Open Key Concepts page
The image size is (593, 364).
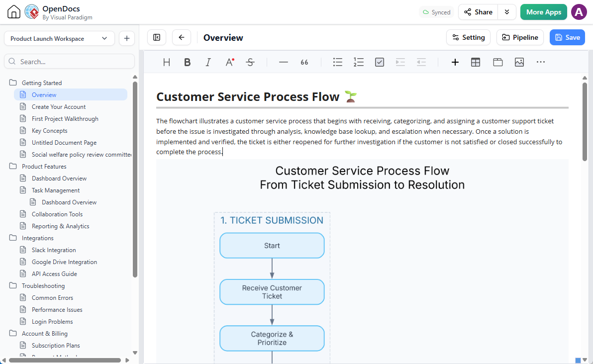pyautogui.click(x=50, y=130)
